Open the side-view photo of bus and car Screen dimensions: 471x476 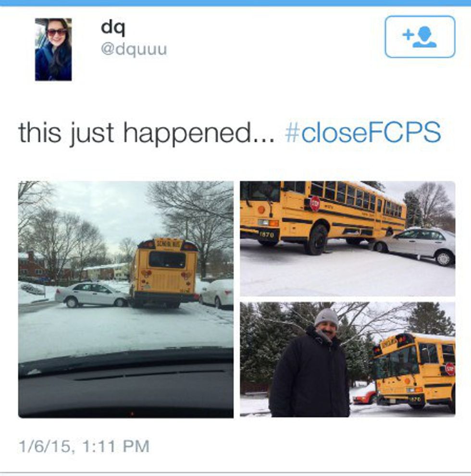click(x=347, y=239)
